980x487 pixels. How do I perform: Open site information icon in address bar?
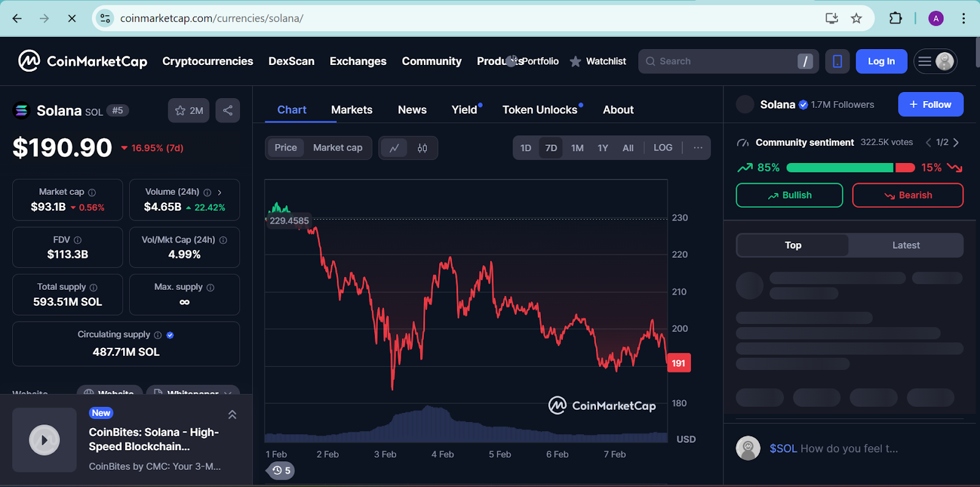pyautogui.click(x=105, y=18)
